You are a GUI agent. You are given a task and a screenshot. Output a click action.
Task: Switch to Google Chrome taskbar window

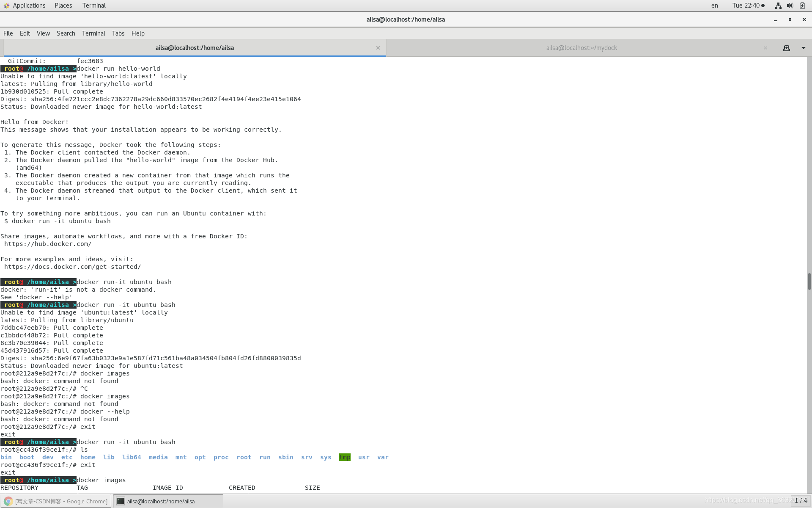pyautogui.click(x=56, y=501)
